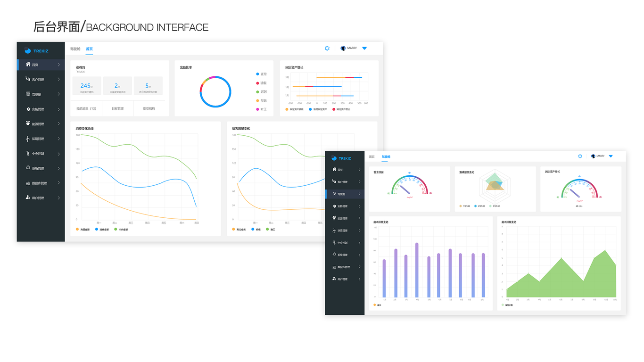Toggle 参观 legend in 访客数量变化 chart

pyautogui.click(x=256, y=230)
